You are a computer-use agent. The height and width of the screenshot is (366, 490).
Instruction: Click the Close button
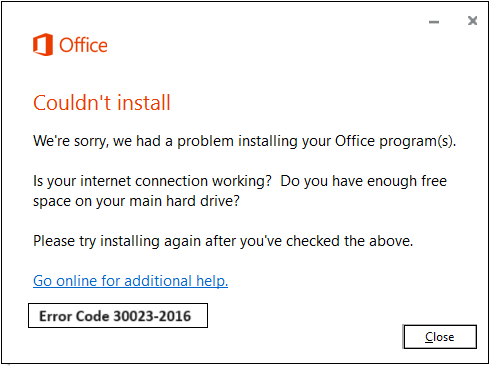[x=440, y=337]
